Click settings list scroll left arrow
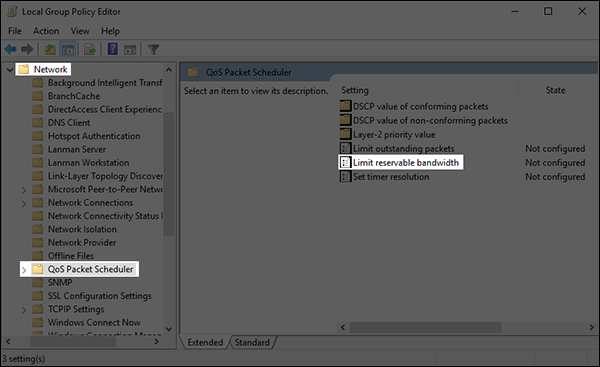 [x=343, y=327]
